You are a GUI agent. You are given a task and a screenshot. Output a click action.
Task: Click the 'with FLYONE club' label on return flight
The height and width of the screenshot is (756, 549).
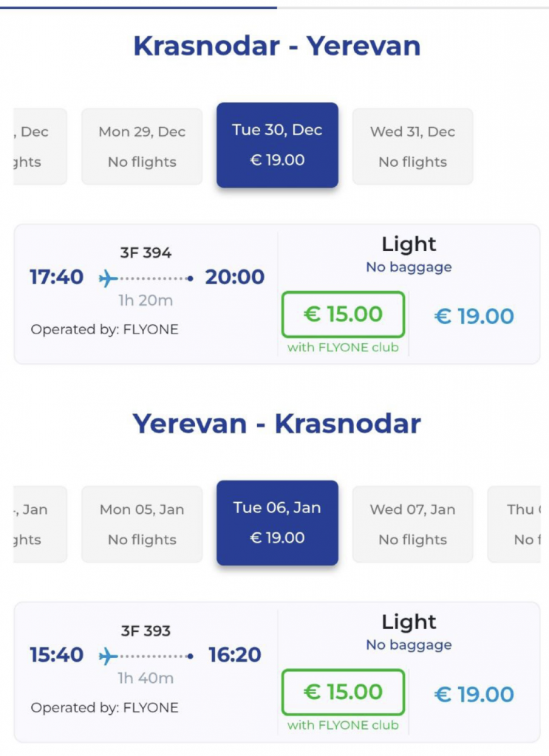(x=343, y=726)
